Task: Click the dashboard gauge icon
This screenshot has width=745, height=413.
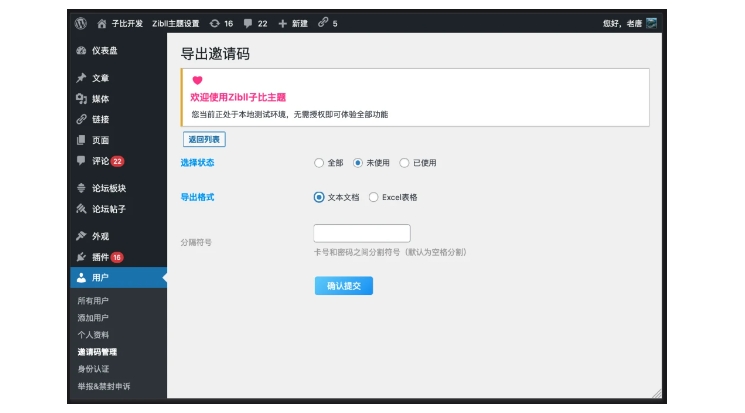Action: coord(81,50)
